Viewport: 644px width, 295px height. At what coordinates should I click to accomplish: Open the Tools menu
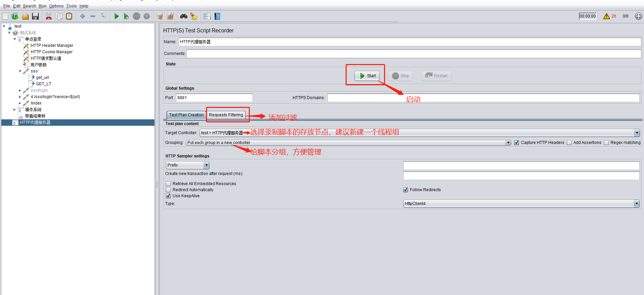coord(71,6)
